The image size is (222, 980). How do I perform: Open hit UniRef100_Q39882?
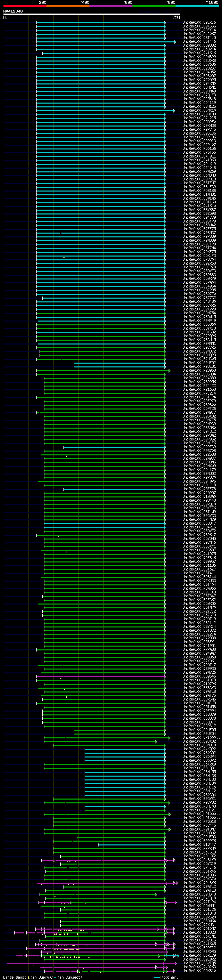[x=199, y=45]
